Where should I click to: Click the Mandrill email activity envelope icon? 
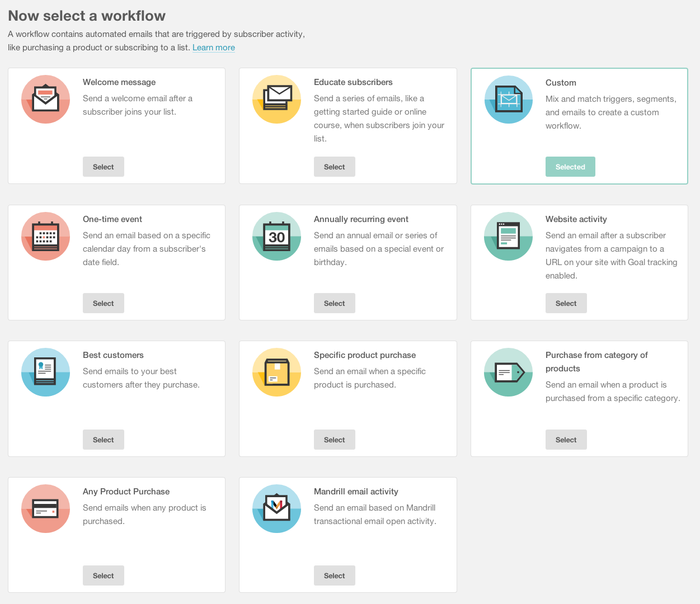coord(277,509)
